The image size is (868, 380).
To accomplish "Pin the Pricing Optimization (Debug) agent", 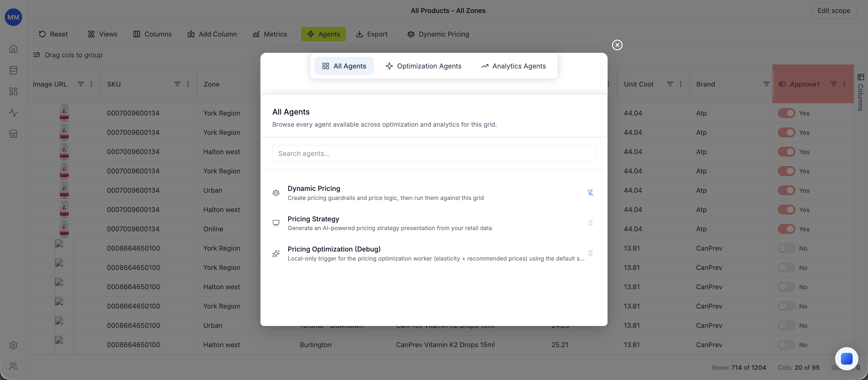I will [590, 253].
